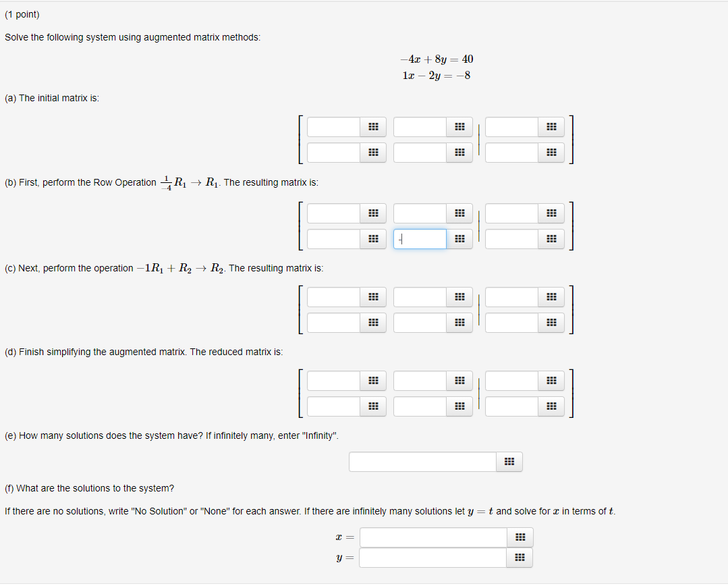This screenshot has height=586, width=728.
Task: Open the equation editor for part (c) matrix bottom-left entry
Action: (372, 323)
